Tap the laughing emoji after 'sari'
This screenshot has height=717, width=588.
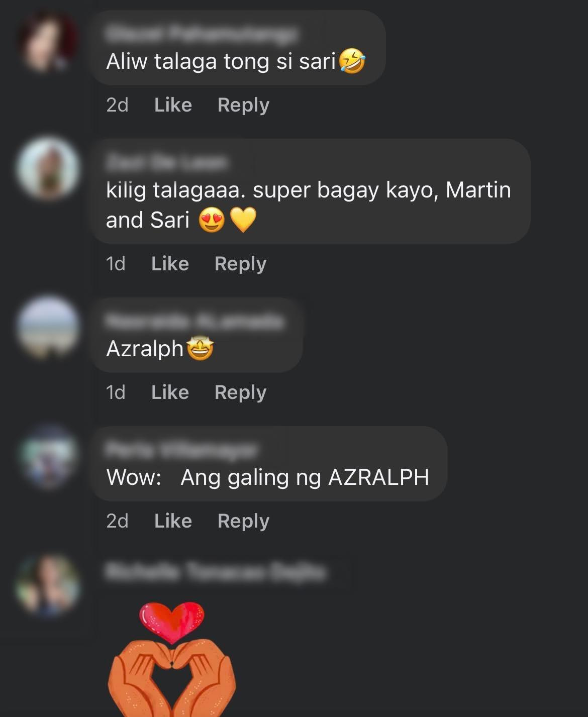pyautogui.click(x=352, y=61)
